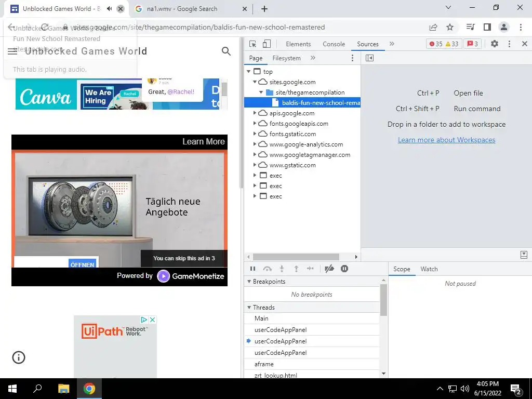Image resolution: width=532 pixels, height=399 pixels.
Task: Toggle deactivate breakpoints icon
Action: click(x=329, y=269)
